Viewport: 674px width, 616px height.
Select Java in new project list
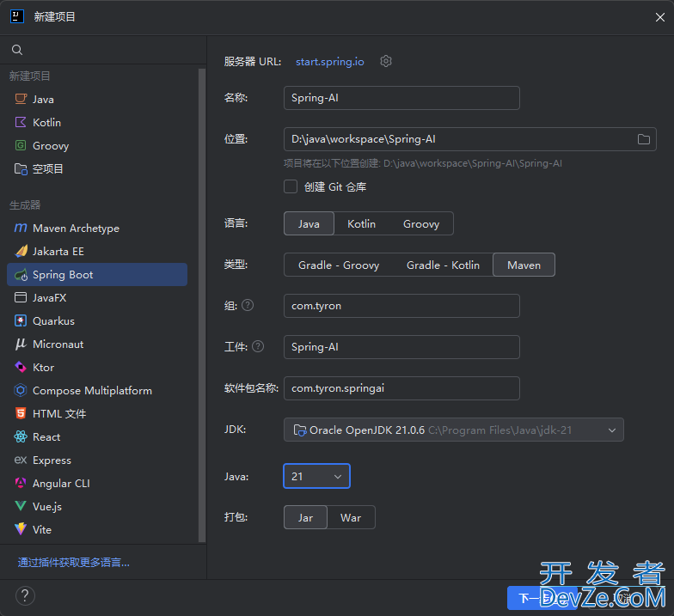(97, 100)
